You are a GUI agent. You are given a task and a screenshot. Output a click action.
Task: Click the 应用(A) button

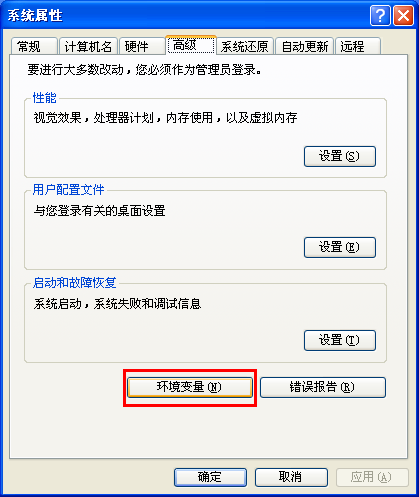(372, 477)
